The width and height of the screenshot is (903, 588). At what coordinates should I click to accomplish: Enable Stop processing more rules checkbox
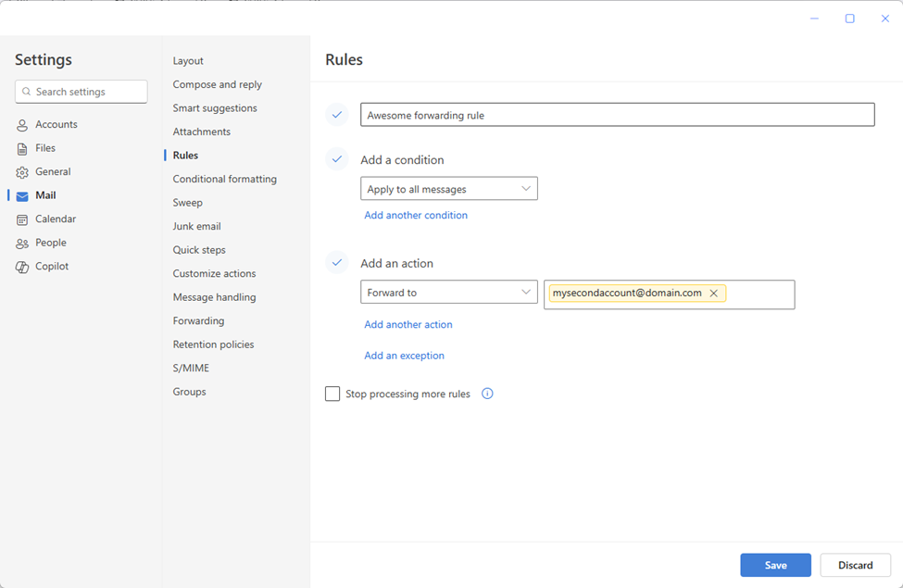[332, 394]
